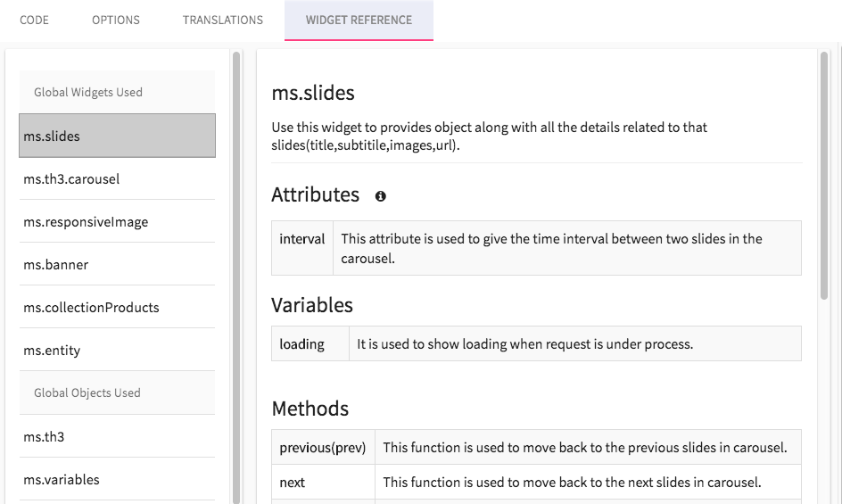Click the loading variable row
The width and height of the screenshot is (842, 504).
(x=536, y=343)
